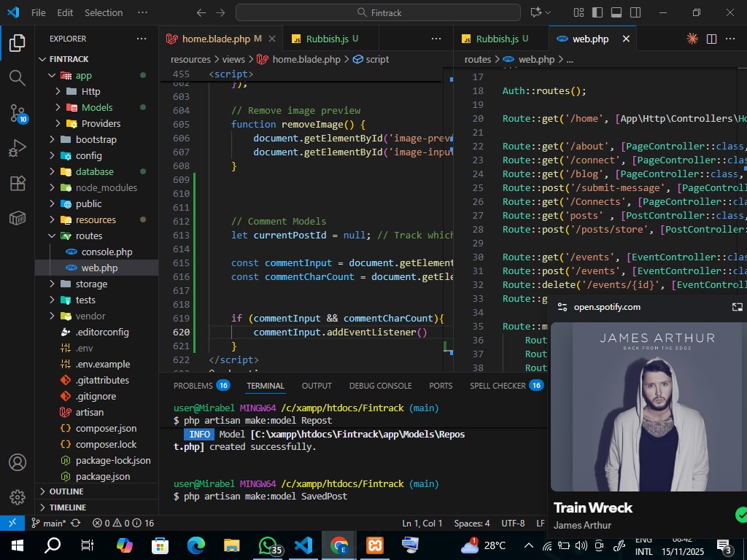Viewport: 747px width, 560px height.
Task: Click the remote window indicator in the status bar
Action: tap(11, 523)
